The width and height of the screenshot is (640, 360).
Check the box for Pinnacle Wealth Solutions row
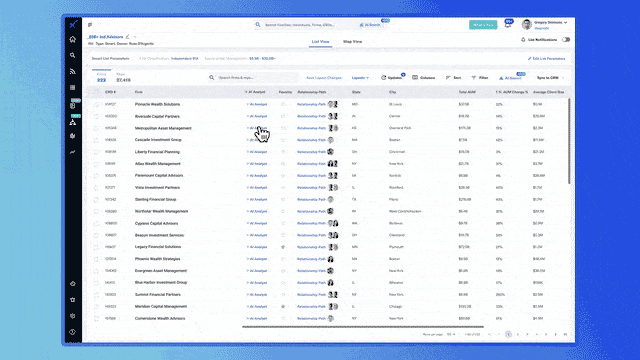96,104
